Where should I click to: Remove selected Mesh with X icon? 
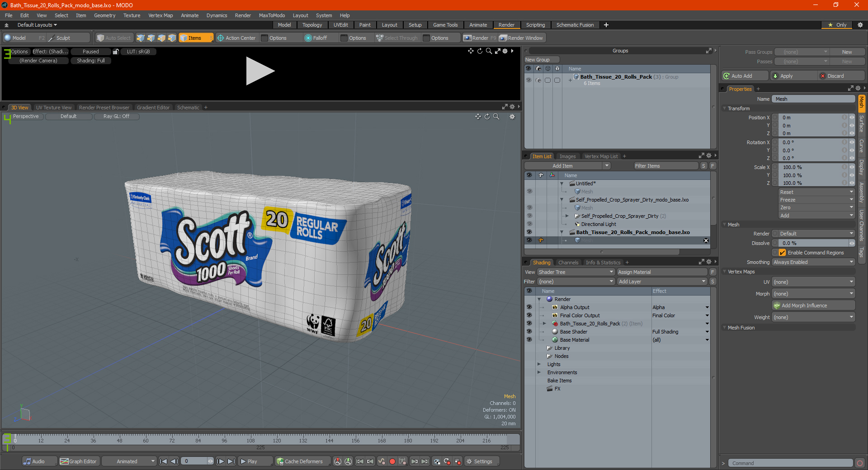[x=706, y=240]
